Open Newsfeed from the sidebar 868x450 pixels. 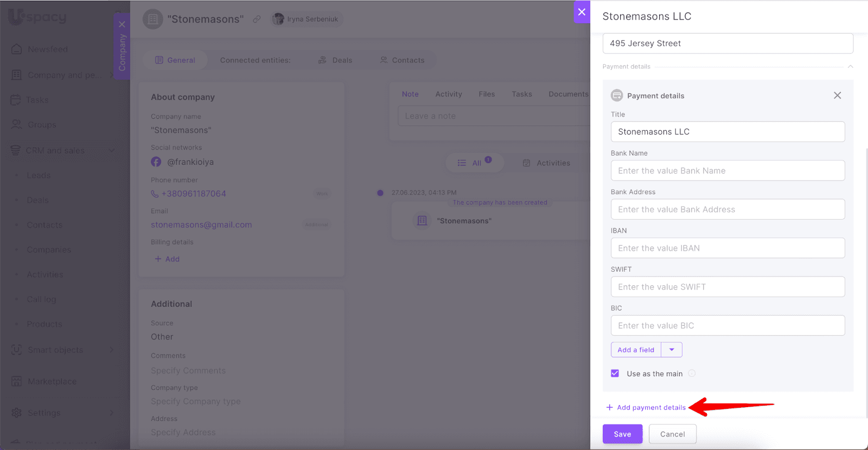pos(48,49)
